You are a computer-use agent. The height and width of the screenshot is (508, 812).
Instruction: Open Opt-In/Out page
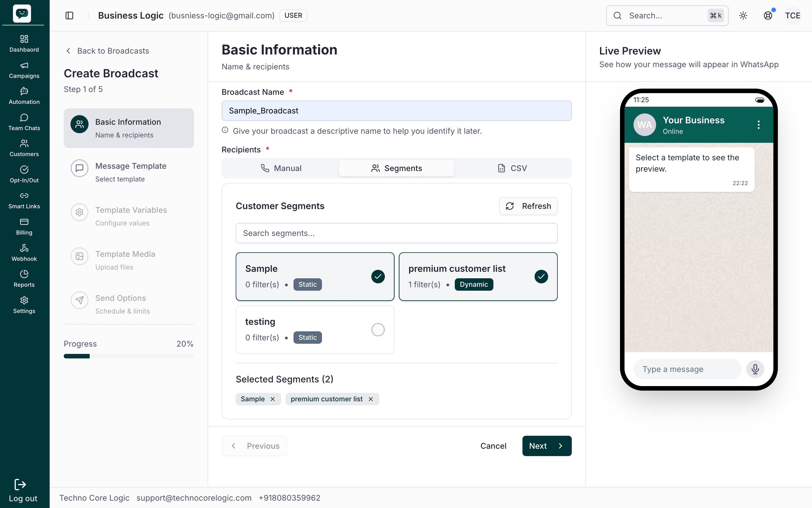(24, 175)
